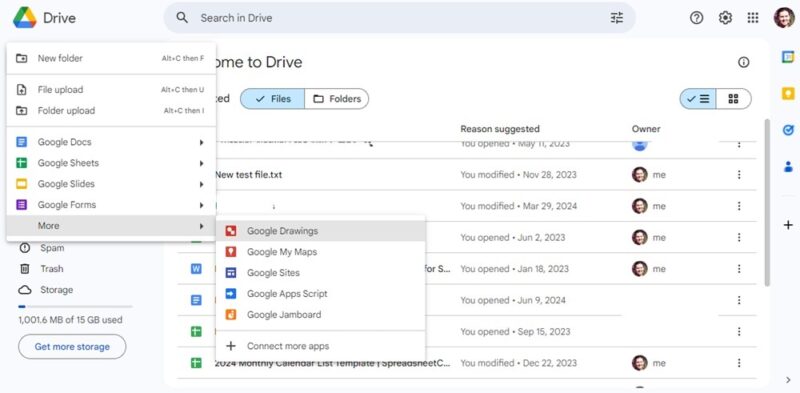Click the Google Jamboard icon

click(231, 315)
